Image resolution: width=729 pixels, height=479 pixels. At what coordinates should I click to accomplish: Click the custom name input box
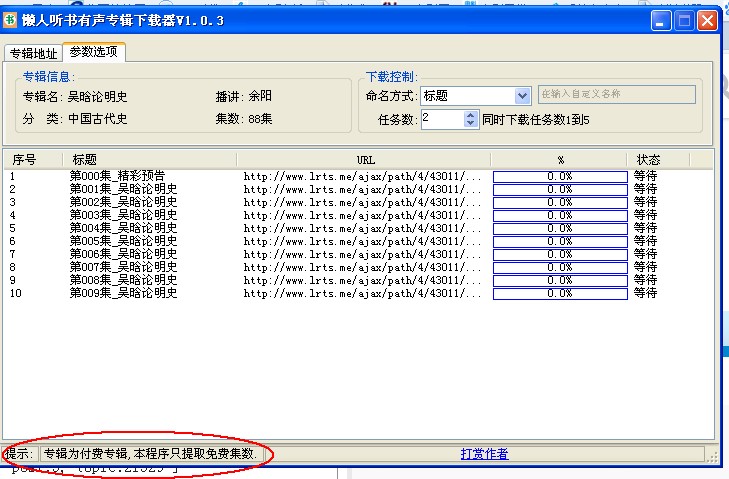click(x=616, y=95)
